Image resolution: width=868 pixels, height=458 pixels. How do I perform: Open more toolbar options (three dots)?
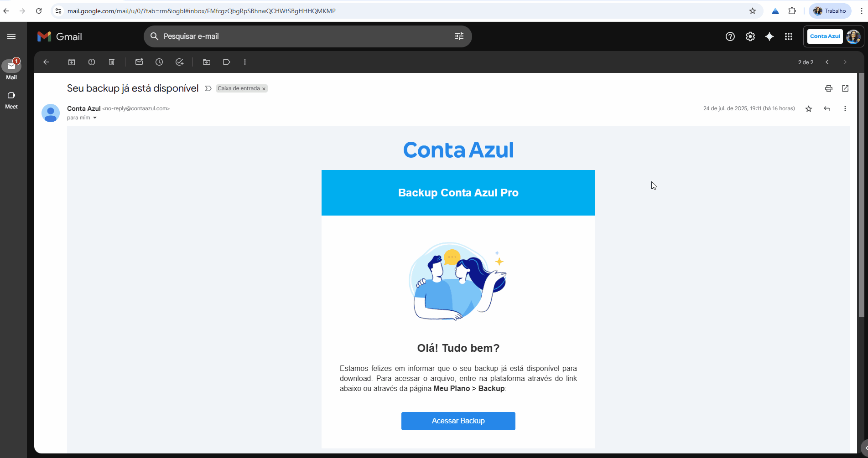pyautogui.click(x=245, y=62)
